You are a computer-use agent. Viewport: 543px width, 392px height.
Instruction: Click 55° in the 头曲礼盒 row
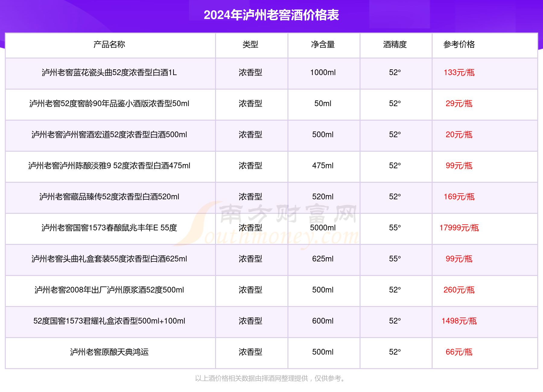pyautogui.click(x=395, y=259)
